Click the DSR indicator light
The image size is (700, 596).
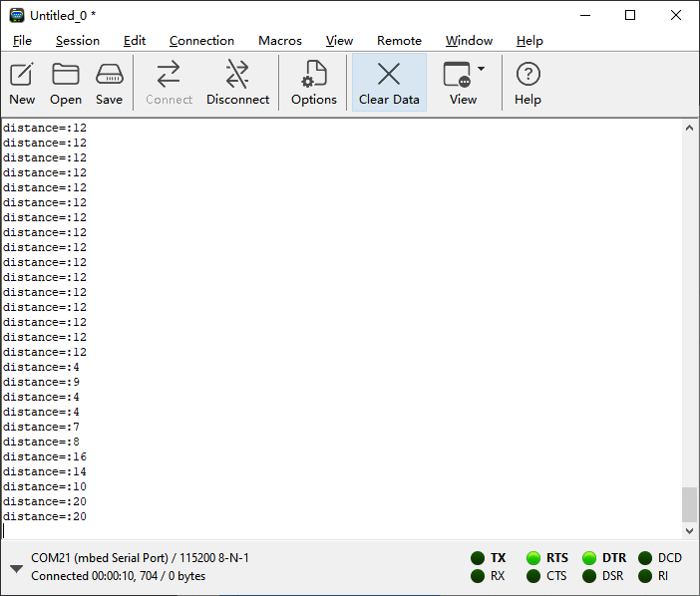(589, 576)
